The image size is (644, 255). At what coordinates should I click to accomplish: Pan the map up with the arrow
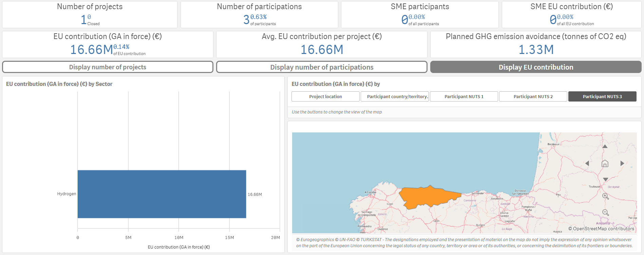click(x=605, y=146)
